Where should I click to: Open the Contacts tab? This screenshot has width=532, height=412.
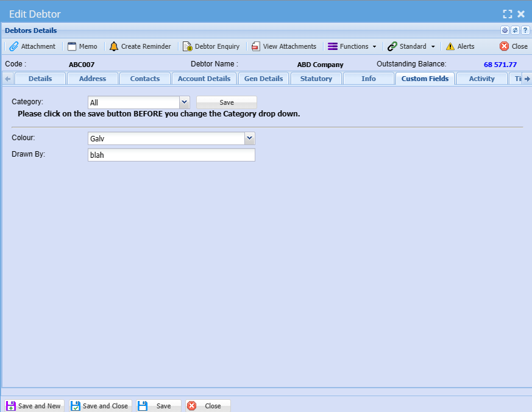[x=145, y=79]
